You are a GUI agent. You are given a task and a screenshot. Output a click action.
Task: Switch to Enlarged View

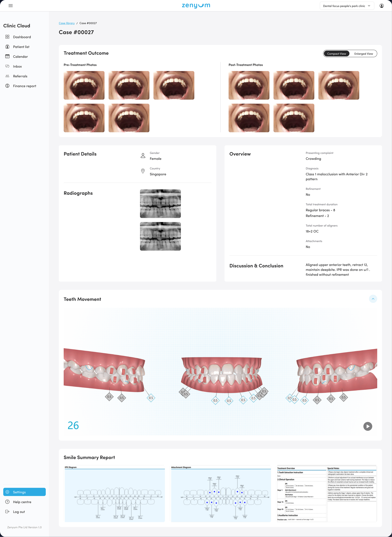(364, 54)
